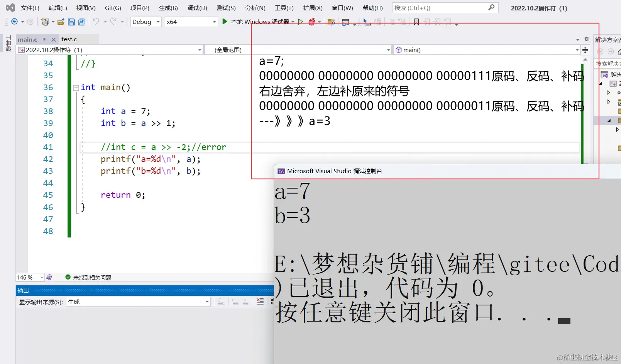Click the start without debugging outline-play icon
The image size is (621, 364).
pos(301,22)
